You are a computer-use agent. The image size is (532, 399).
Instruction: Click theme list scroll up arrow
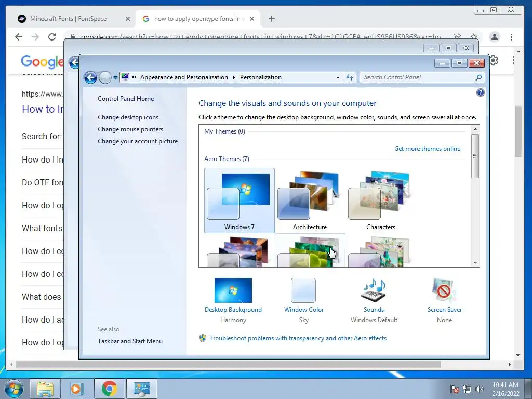pos(475,129)
